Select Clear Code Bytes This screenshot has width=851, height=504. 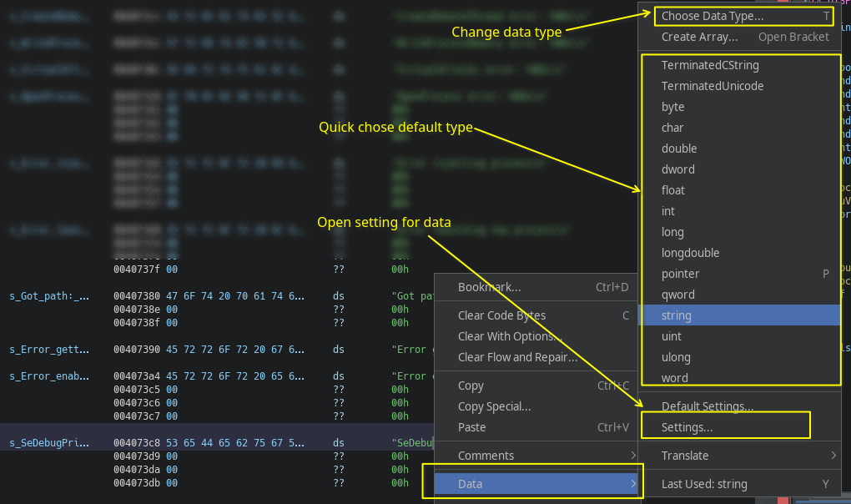pos(536,315)
